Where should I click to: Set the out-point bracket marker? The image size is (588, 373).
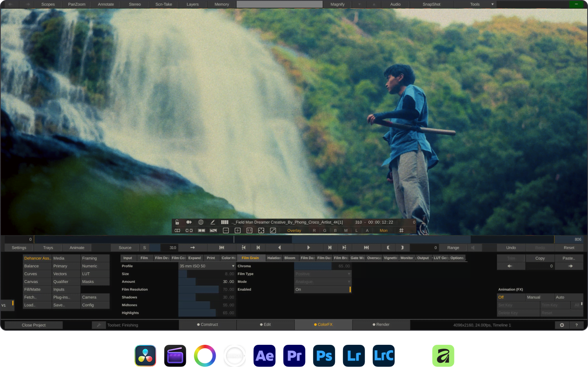(402, 248)
